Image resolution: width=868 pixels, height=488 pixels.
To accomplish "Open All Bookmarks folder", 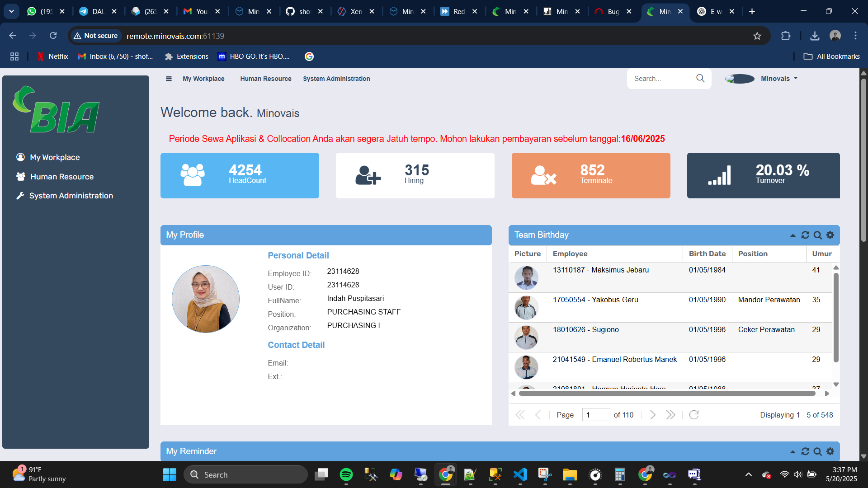I will [x=832, y=56].
